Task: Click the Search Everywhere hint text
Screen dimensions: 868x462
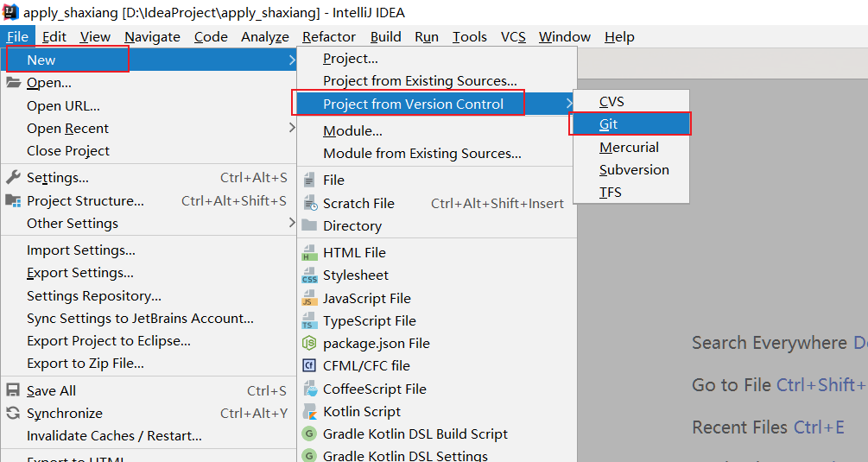Action: pos(770,343)
